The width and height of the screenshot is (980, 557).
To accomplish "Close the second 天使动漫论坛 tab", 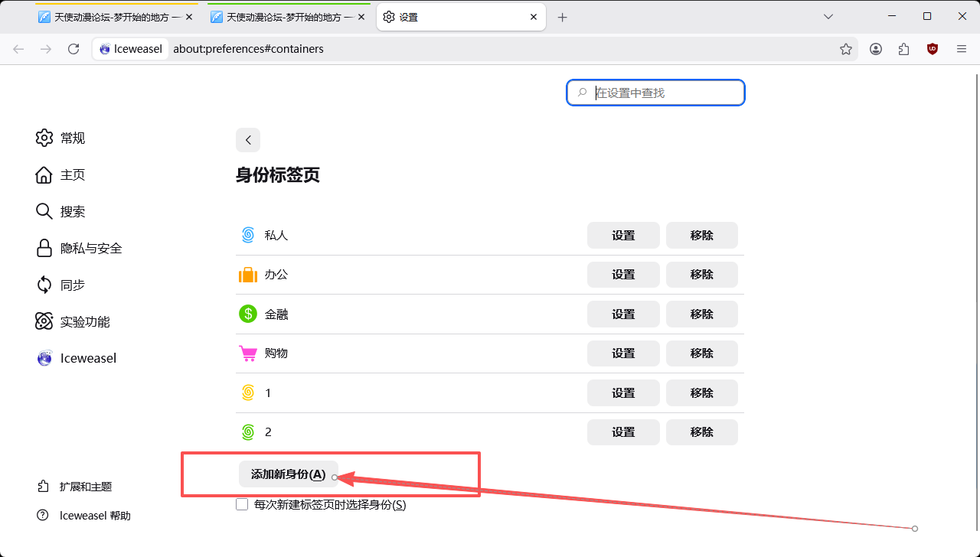I will pyautogui.click(x=361, y=17).
